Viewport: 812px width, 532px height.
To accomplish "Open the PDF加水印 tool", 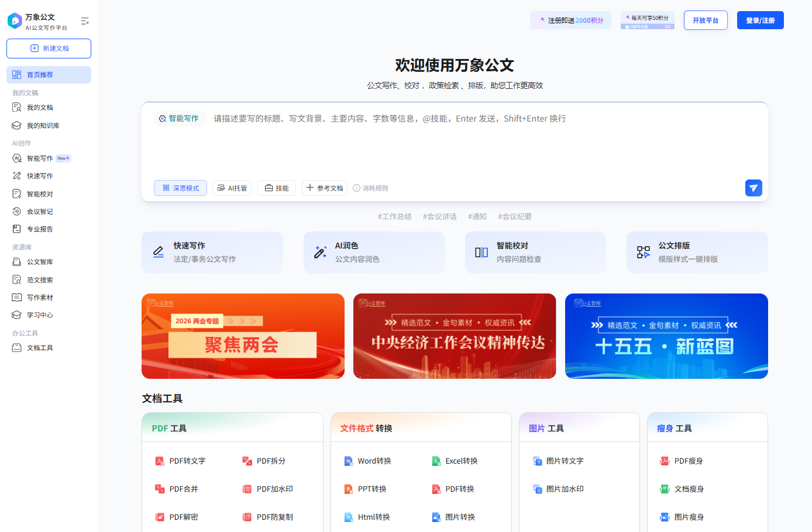I will 267,489.
